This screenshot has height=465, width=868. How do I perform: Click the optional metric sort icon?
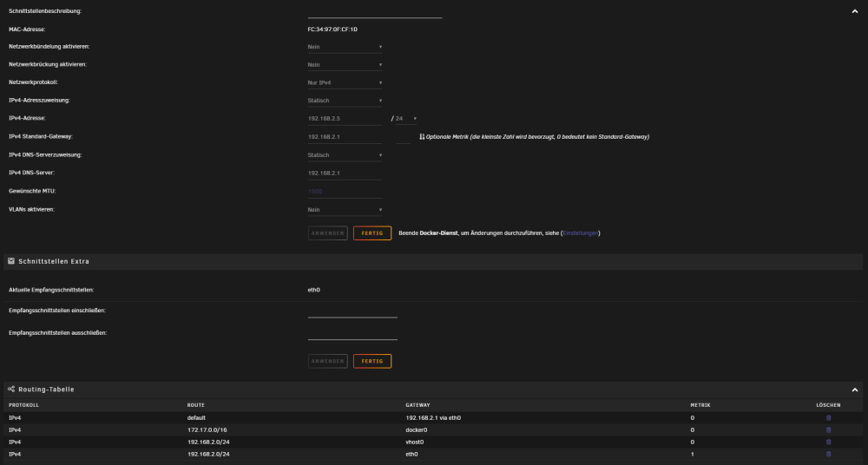pos(422,137)
